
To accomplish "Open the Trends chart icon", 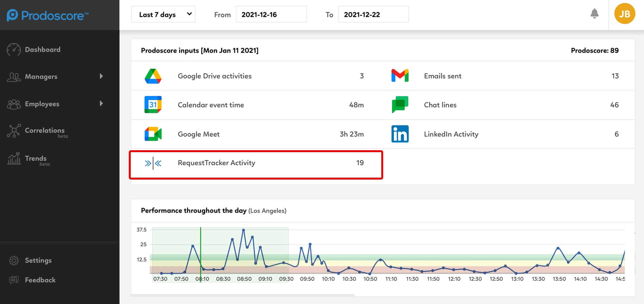I will tap(14, 158).
